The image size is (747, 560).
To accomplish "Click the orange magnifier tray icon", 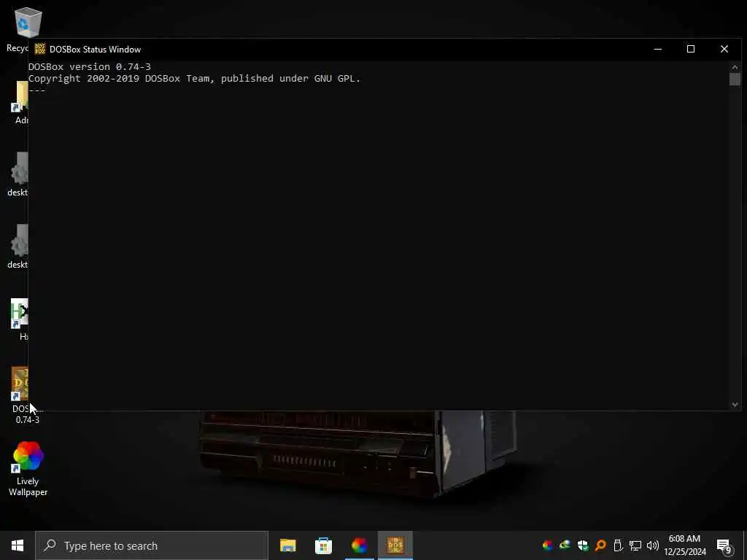I will coord(600,545).
